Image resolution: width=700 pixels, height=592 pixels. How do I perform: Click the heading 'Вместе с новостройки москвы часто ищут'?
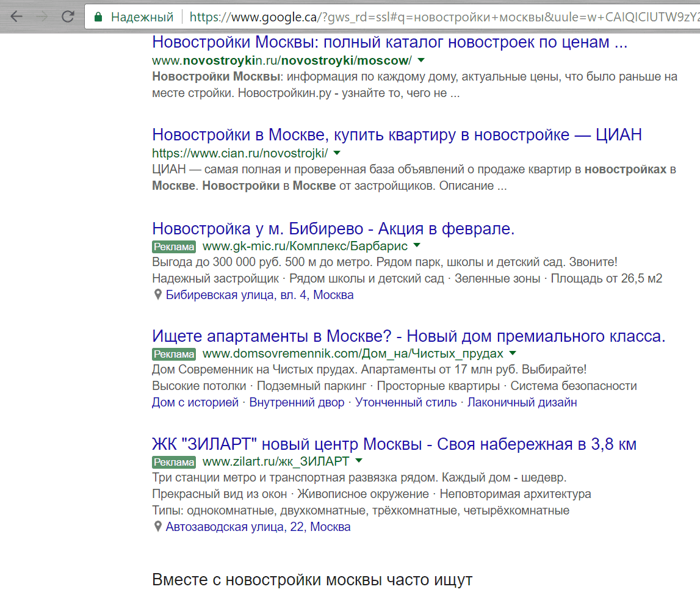pyautogui.click(x=312, y=580)
